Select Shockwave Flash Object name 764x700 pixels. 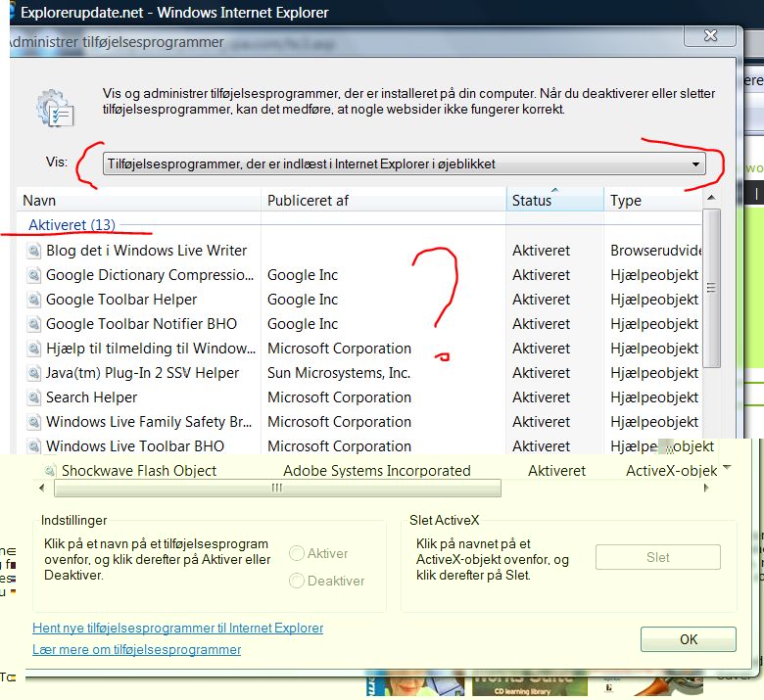[139, 471]
